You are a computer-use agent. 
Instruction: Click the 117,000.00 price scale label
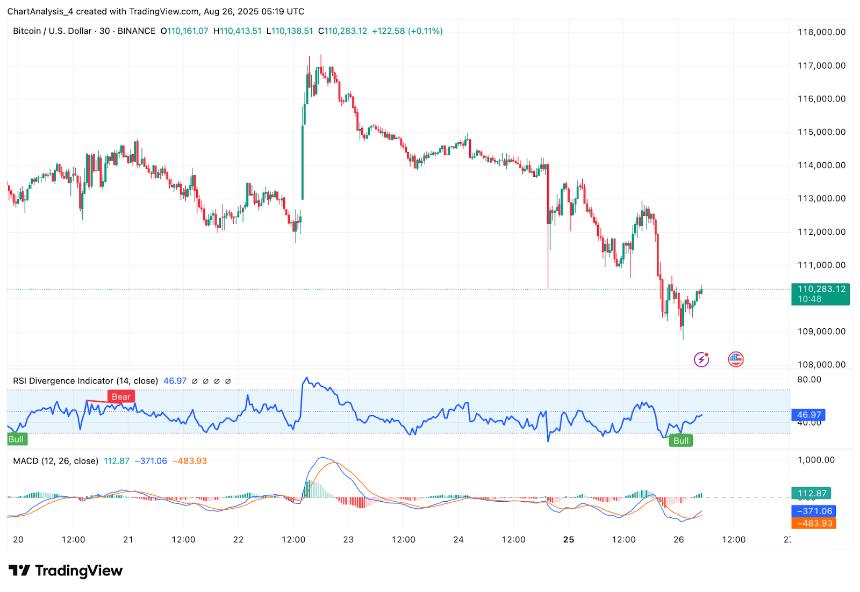pos(821,66)
